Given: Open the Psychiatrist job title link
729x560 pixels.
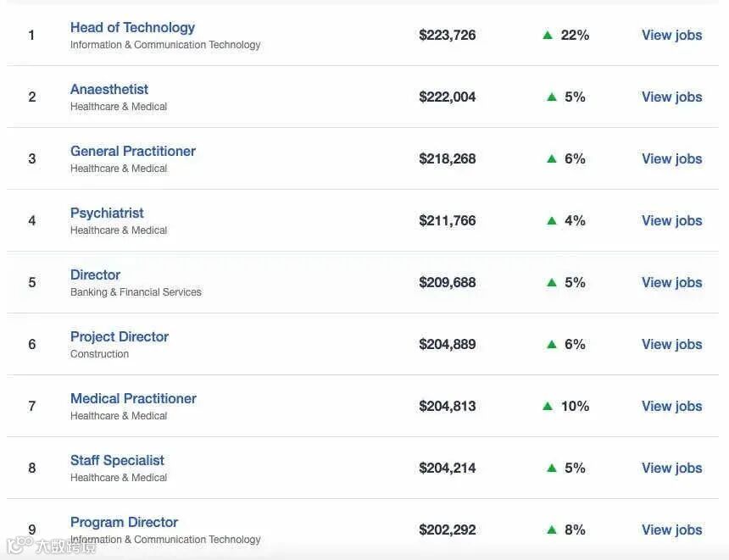Looking at the screenshot, I should [x=107, y=213].
